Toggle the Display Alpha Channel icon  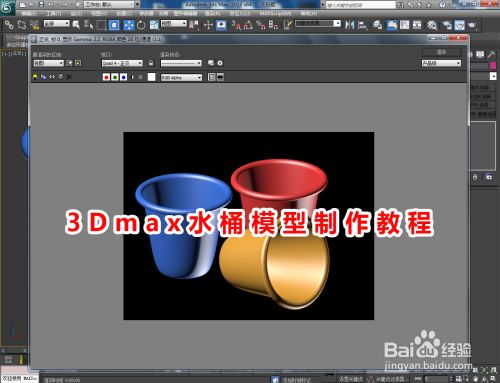pos(132,77)
